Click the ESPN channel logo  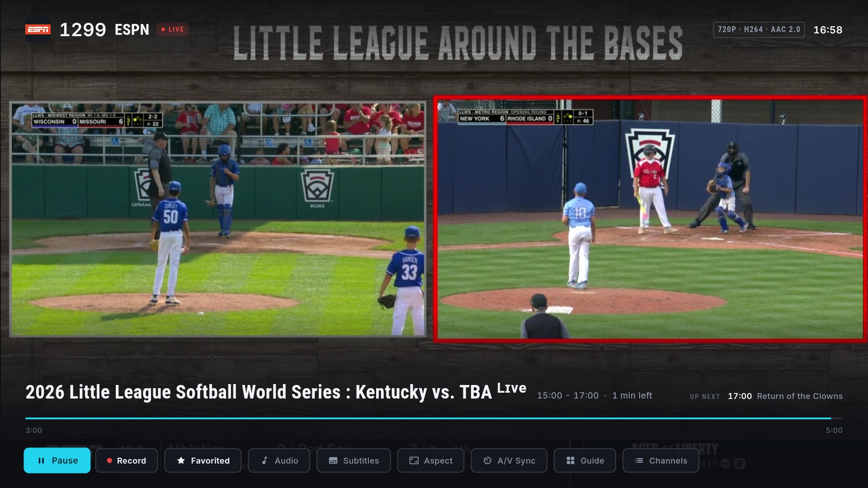tap(38, 30)
